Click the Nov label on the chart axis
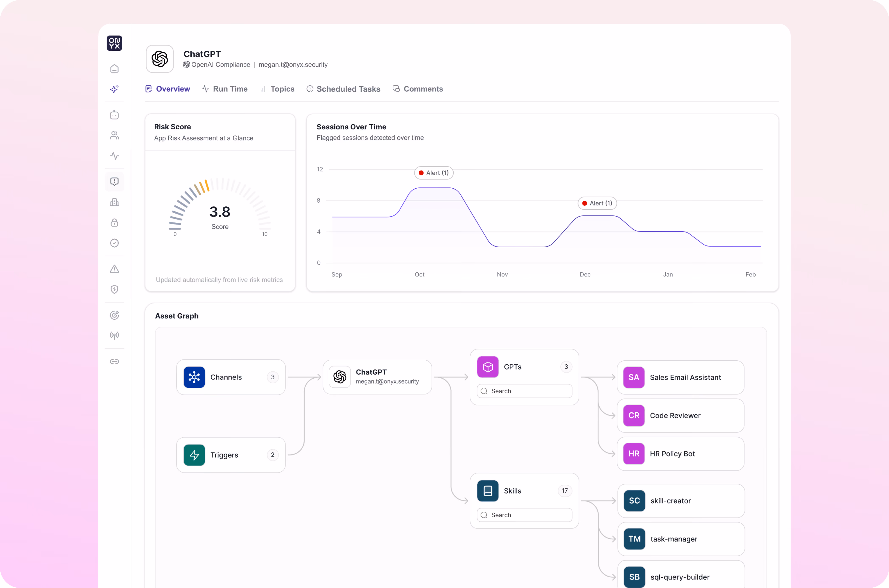The height and width of the screenshot is (588, 889). [502, 274]
